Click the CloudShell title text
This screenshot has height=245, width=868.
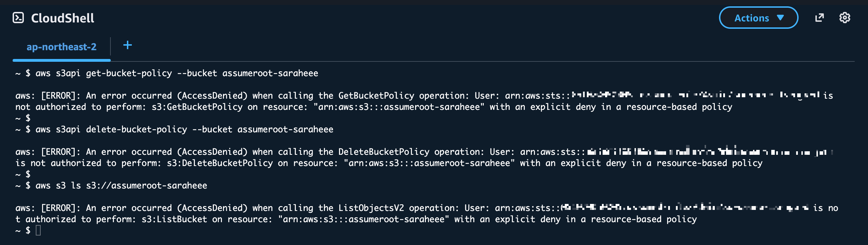pos(63,18)
